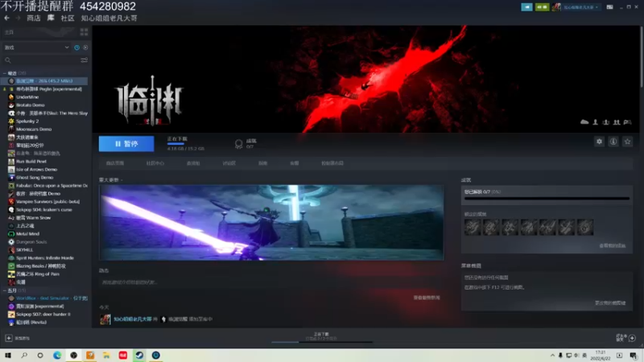
Task: Select Sokpop S07: deer hunter II
Action: pyautogui.click(x=44, y=315)
